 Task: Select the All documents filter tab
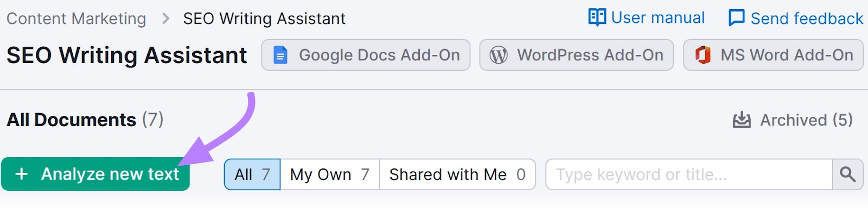click(252, 175)
